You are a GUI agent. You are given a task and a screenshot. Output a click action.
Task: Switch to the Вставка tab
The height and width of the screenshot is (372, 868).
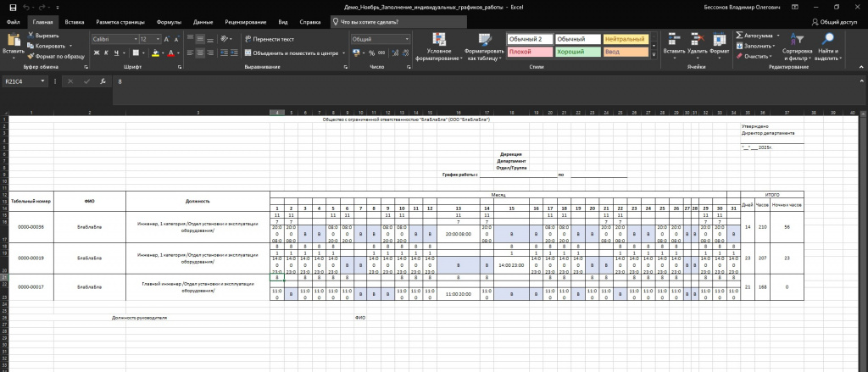click(x=75, y=22)
